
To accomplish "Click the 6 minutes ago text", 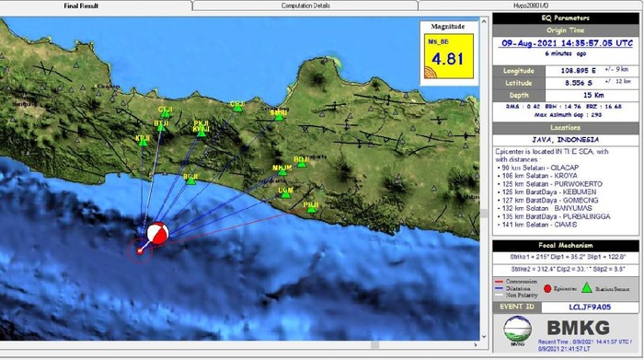I will pos(566,53).
